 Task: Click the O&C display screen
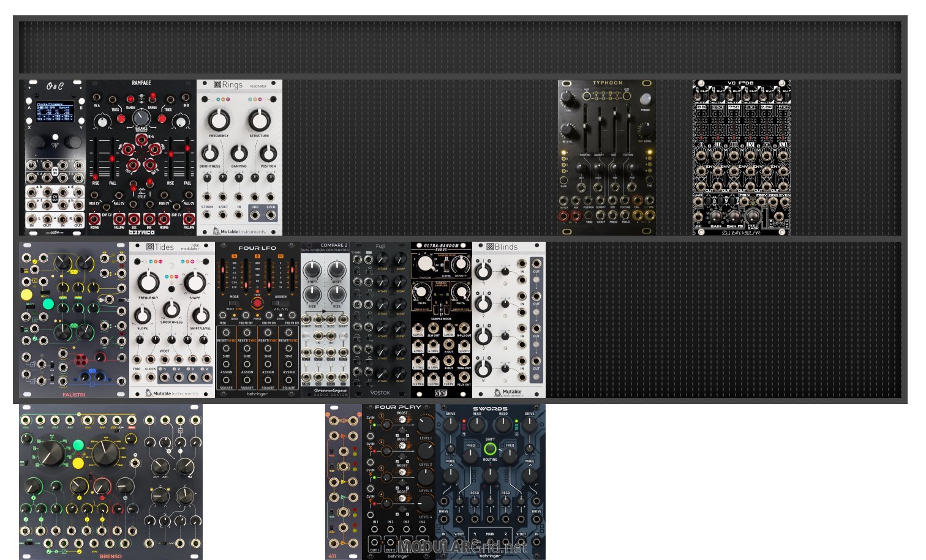[x=55, y=112]
